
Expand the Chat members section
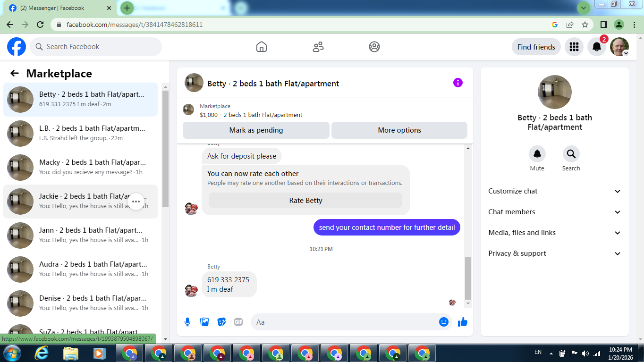[555, 212]
